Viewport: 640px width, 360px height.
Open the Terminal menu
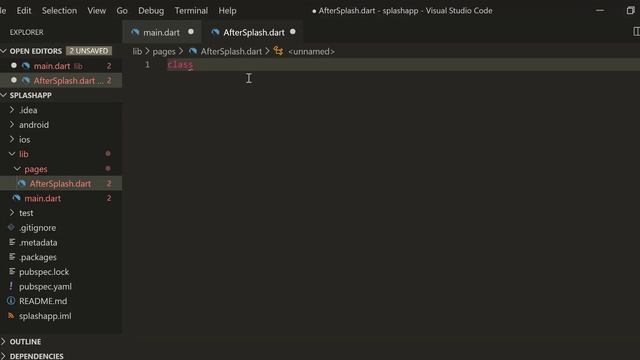pos(191,11)
